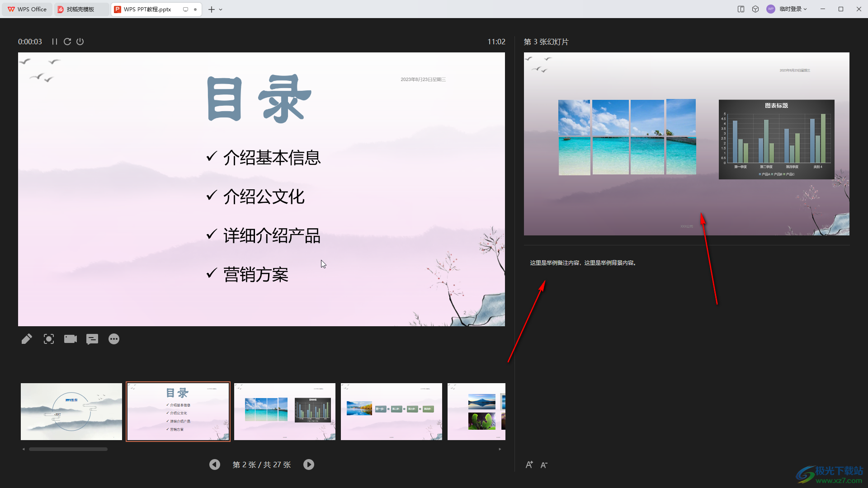This screenshot has width=868, height=488.
Task: Decrease notes font size
Action: click(x=544, y=465)
